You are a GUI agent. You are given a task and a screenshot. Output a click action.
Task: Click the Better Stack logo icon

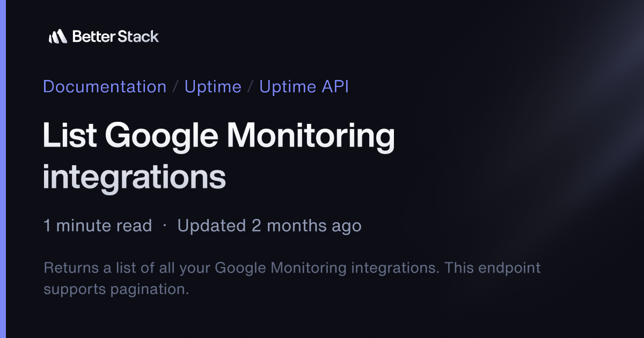(x=57, y=36)
